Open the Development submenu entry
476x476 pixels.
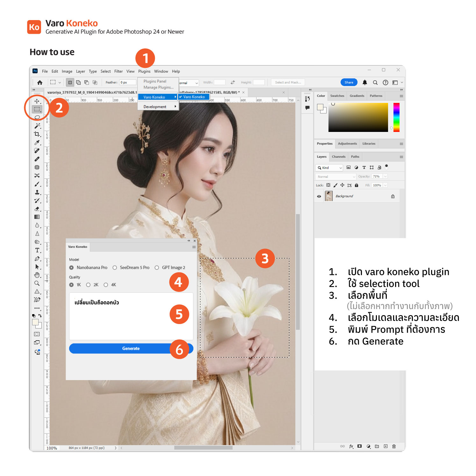click(158, 107)
